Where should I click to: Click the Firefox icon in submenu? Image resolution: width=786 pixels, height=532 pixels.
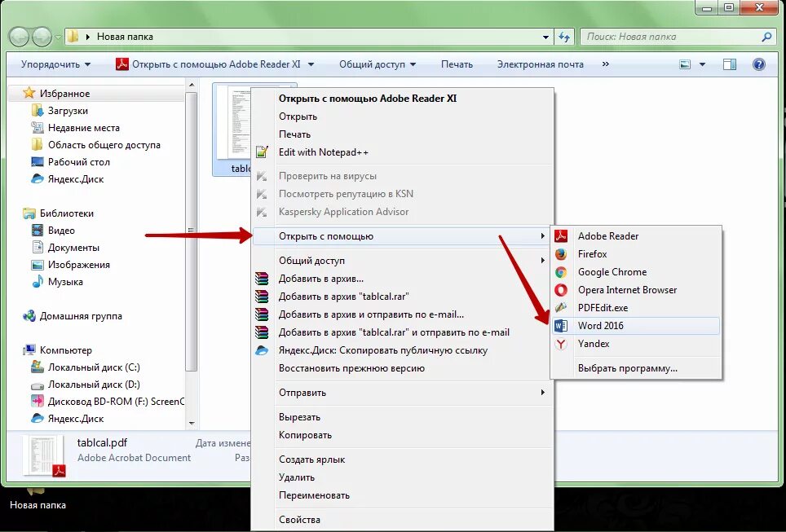point(560,254)
